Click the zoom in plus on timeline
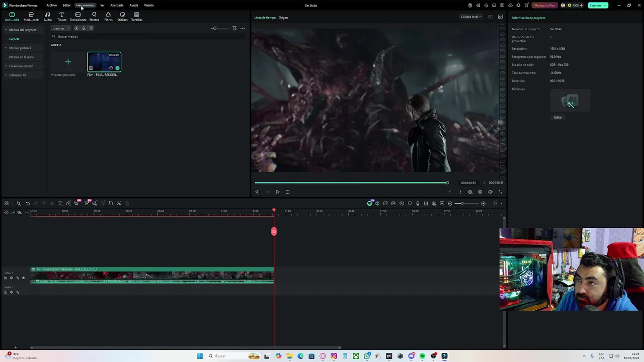Image resolution: width=644 pixels, height=362 pixels. point(484,203)
